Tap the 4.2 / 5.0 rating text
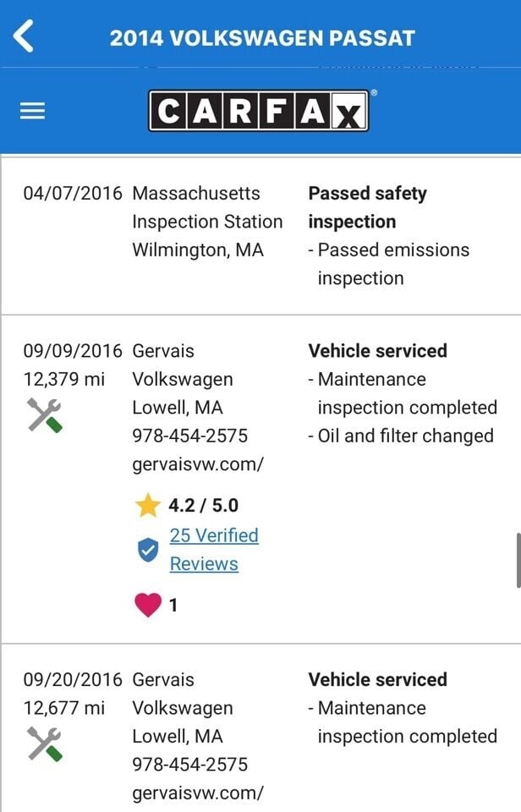Image resolution: width=521 pixels, height=812 pixels. (x=203, y=506)
